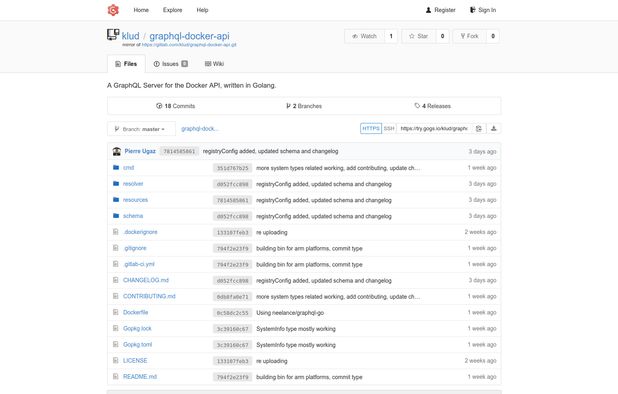
Task: Click the download repository icon
Action: click(493, 128)
